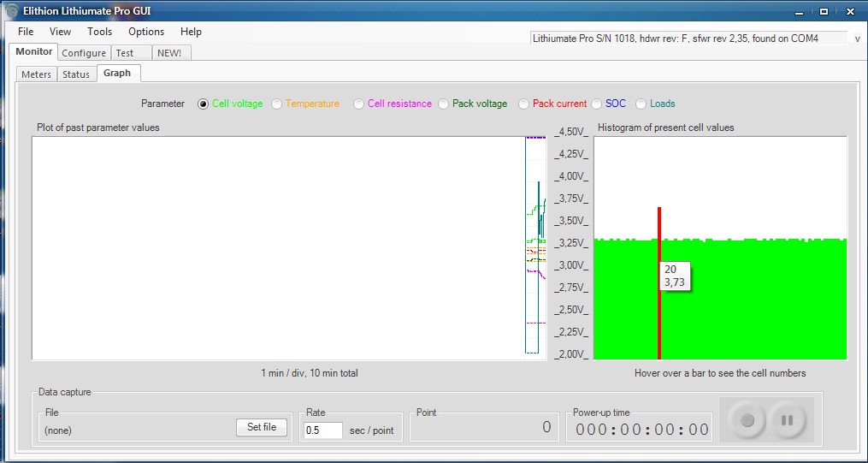
Task: Click the Set file button
Action: [x=262, y=427]
